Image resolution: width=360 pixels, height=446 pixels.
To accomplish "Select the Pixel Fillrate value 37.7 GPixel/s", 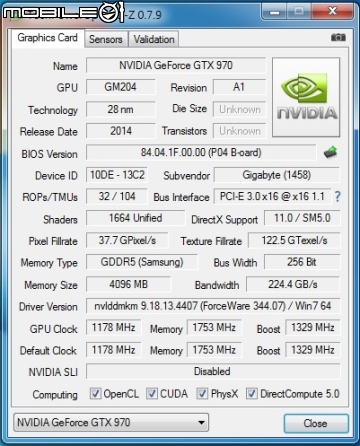I will tap(127, 240).
